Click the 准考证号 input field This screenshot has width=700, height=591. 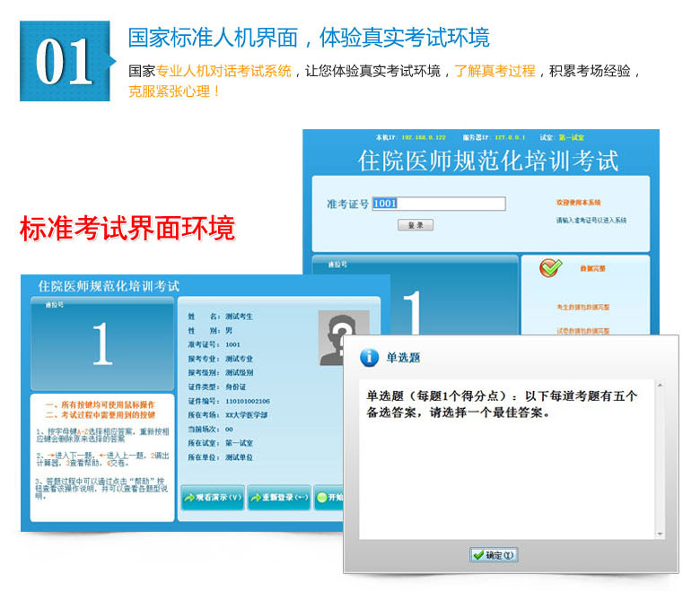coord(439,204)
